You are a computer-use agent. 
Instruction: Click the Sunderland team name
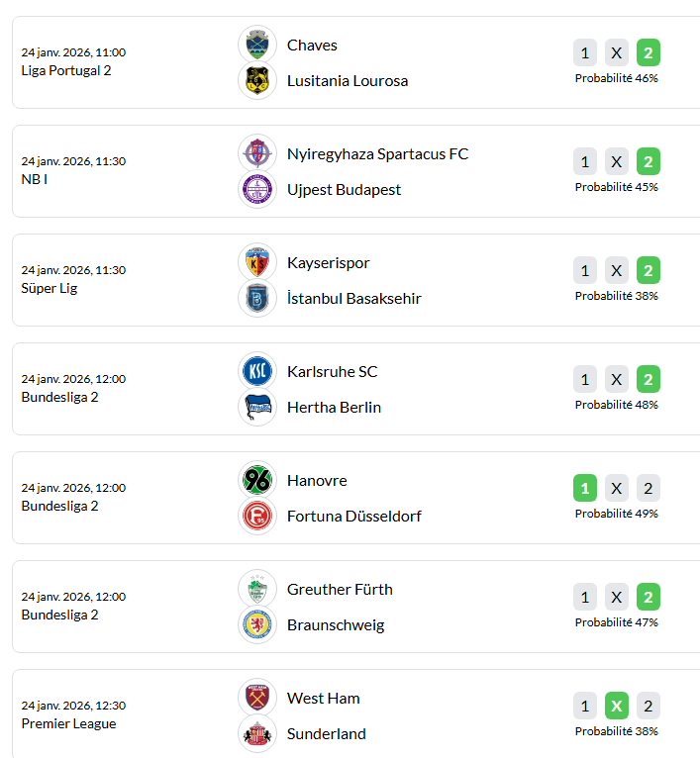[x=326, y=734]
